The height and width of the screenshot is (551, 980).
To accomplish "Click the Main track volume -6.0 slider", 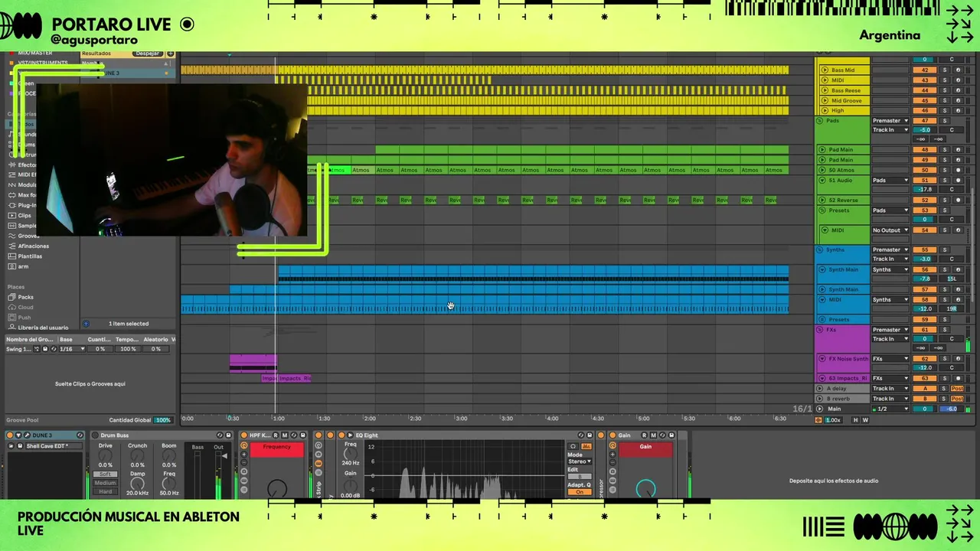I will point(952,409).
